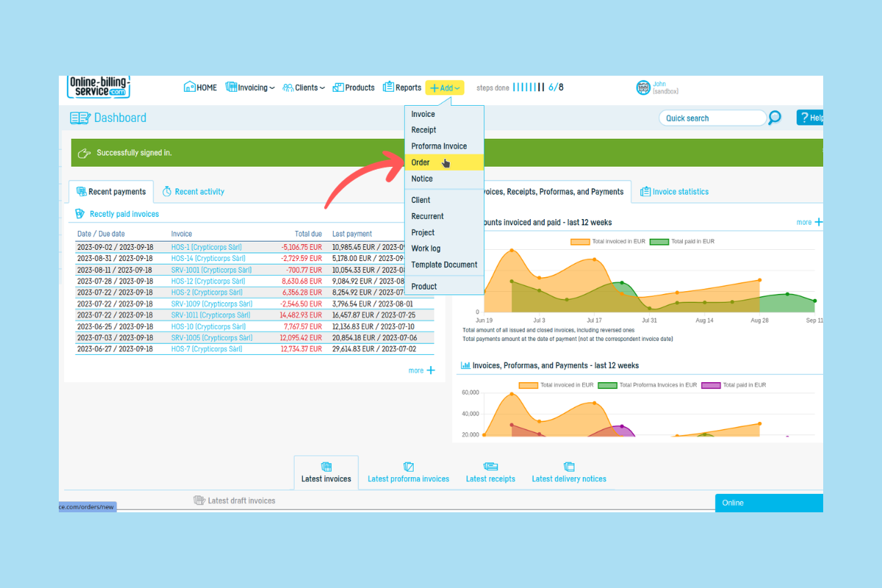Open Reports from the top navigation
Viewport: 882px width, 588px height.
(x=402, y=87)
